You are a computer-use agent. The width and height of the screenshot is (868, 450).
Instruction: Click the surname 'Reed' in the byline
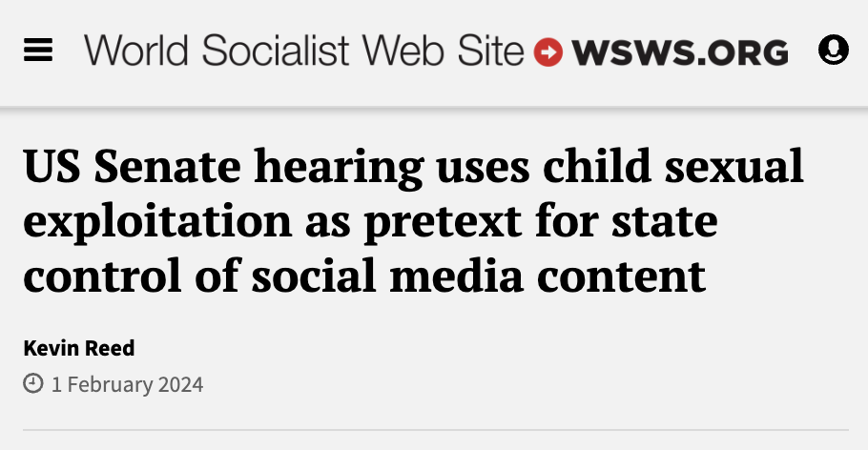point(112,348)
